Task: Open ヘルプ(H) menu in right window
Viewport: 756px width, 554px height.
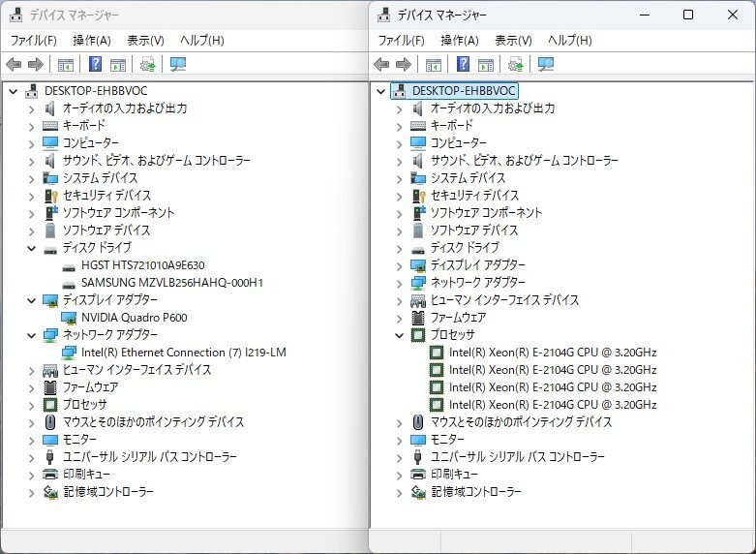Action: [570, 40]
